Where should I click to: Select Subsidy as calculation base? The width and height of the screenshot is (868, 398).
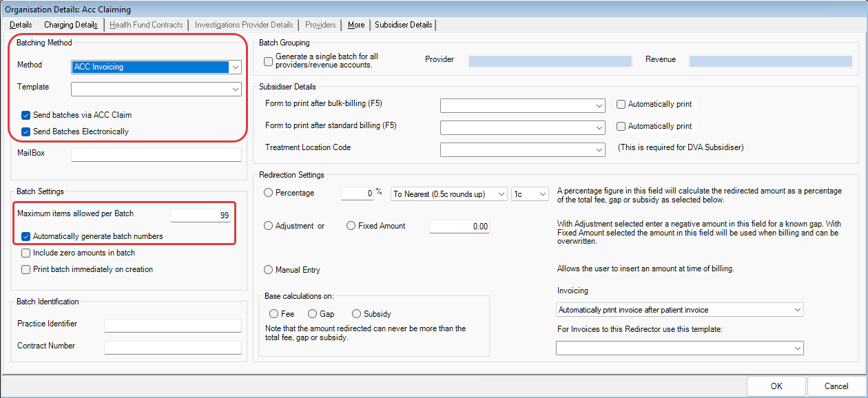point(356,314)
